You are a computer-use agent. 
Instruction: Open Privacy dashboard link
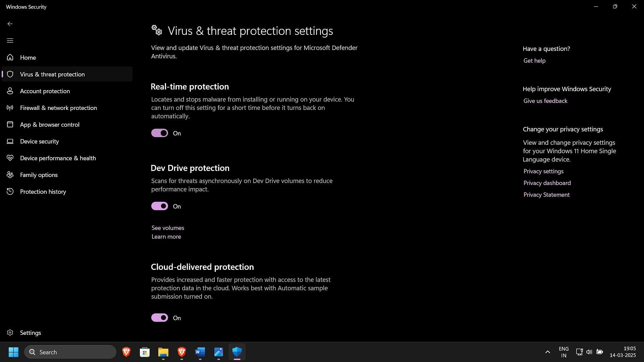pyautogui.click(x=547, y=183)
